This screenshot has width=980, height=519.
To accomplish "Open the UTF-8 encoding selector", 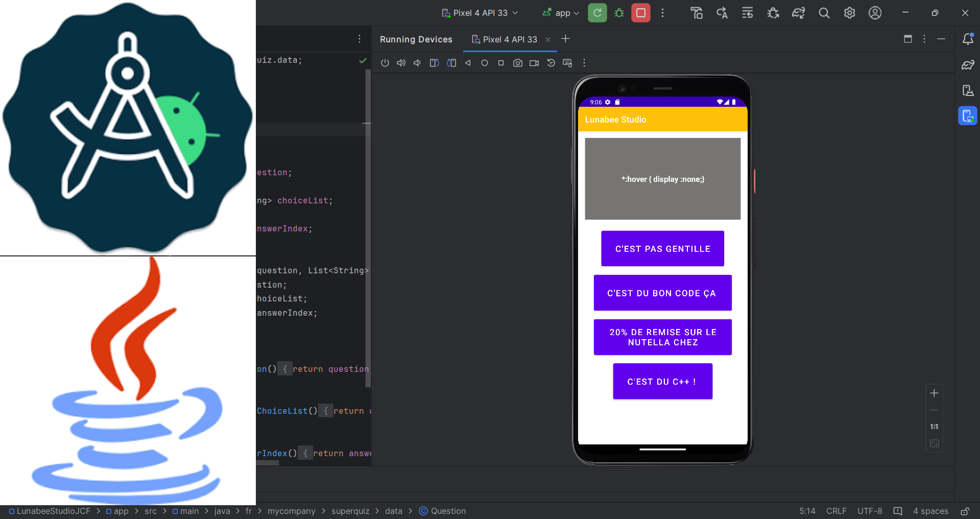I will point(869,511).
